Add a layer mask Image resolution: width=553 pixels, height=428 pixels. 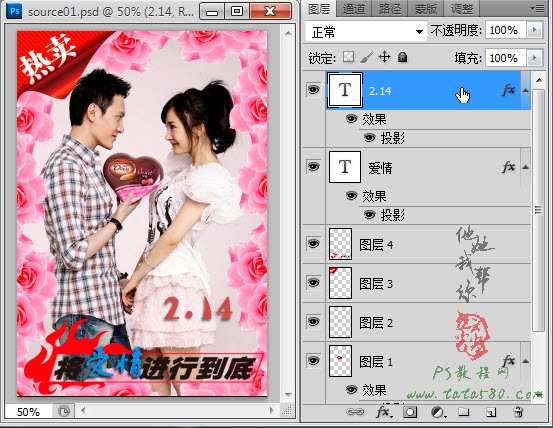pos(410,411)
